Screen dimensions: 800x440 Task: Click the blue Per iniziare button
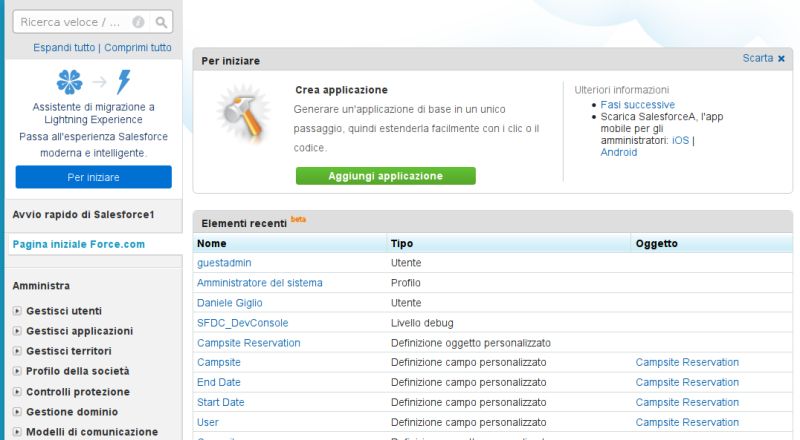pos(93,177)
